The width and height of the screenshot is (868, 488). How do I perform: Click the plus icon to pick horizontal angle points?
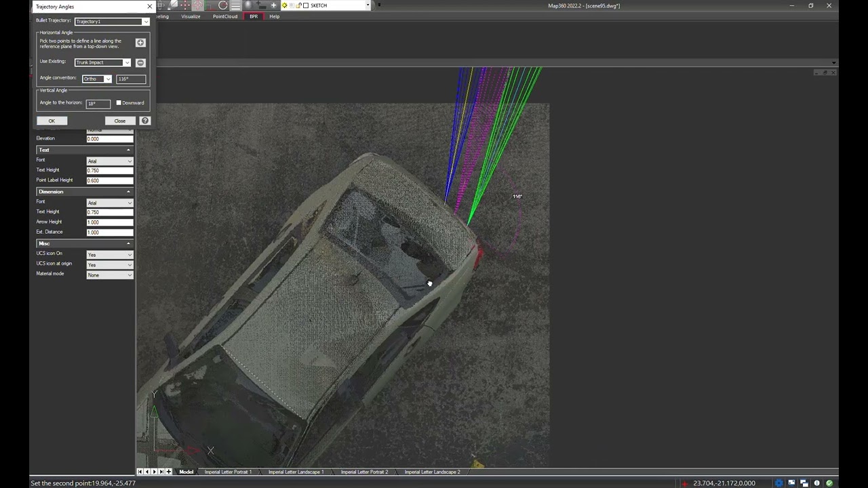(140, 43)
